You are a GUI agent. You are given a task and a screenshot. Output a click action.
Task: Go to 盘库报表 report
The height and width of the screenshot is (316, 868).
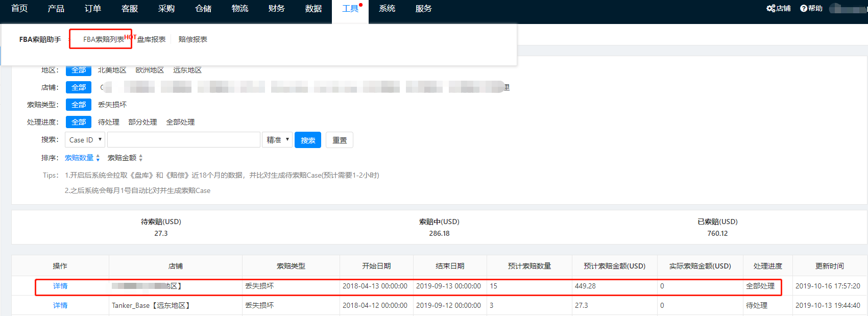(151, 39)
